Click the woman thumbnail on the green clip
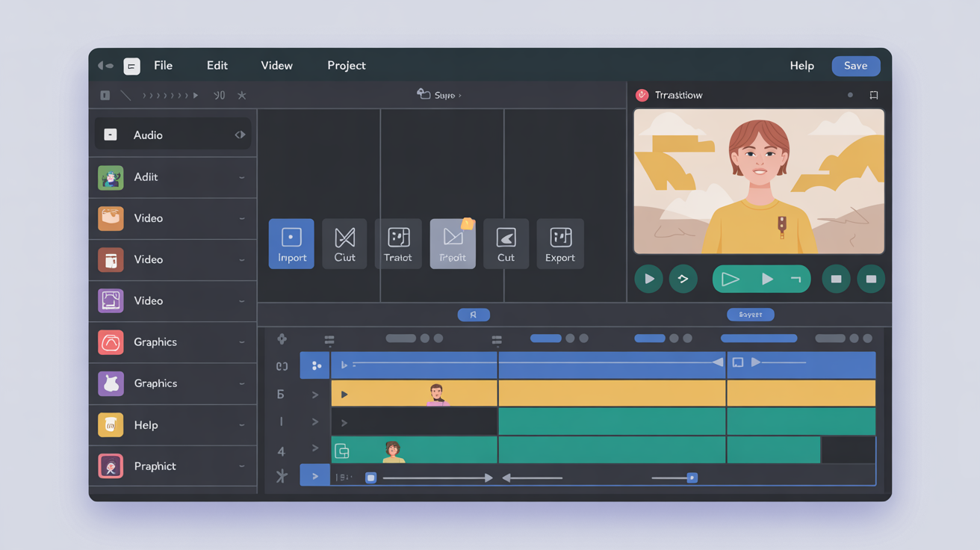 pyautogui.click(x=393, y=451)
